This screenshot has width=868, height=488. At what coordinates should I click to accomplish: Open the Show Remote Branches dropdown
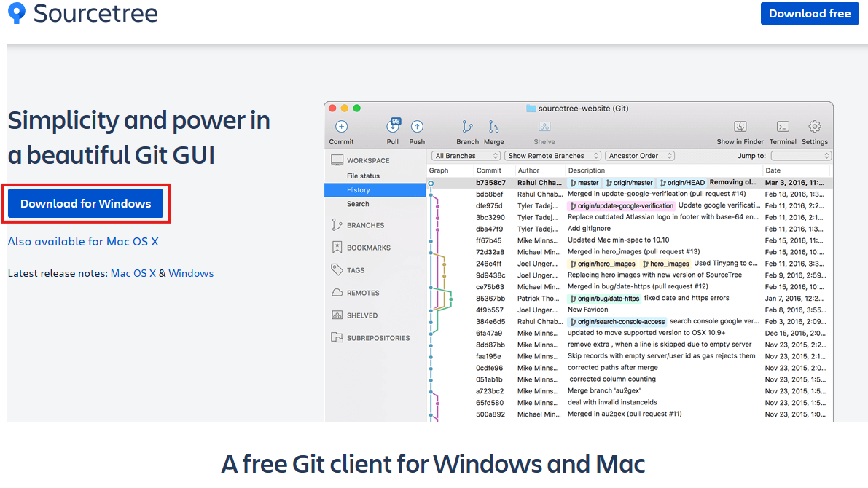553,156
